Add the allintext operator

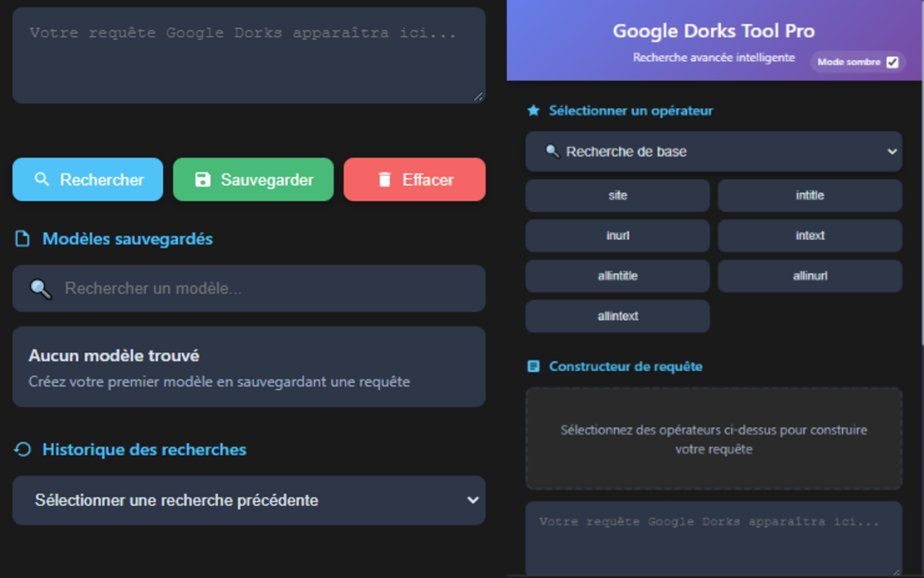(x=618, y=316)
